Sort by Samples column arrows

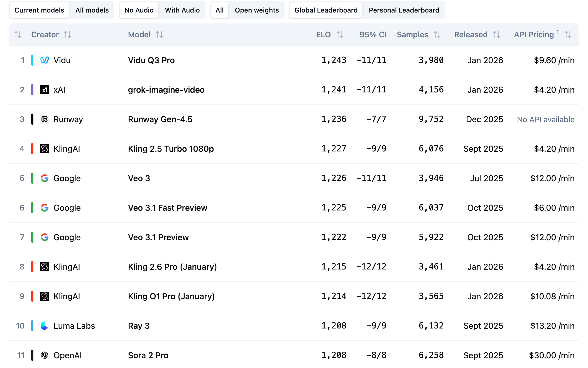tap(437, 35)
